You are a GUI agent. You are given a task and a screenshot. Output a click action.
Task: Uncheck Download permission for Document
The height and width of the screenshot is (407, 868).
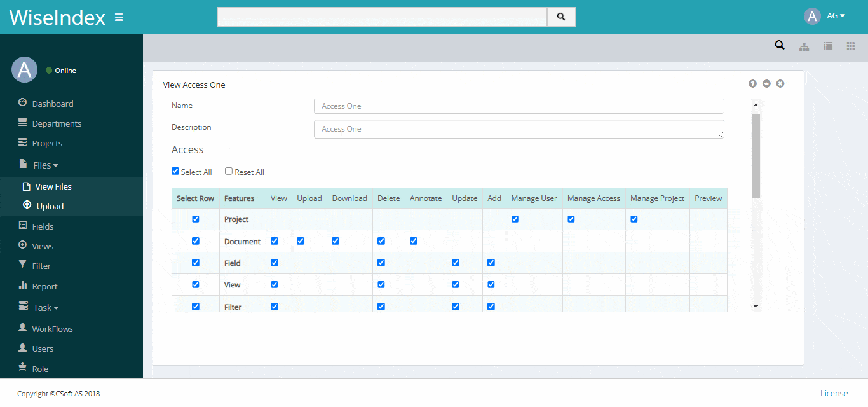(x=335, y=240)
